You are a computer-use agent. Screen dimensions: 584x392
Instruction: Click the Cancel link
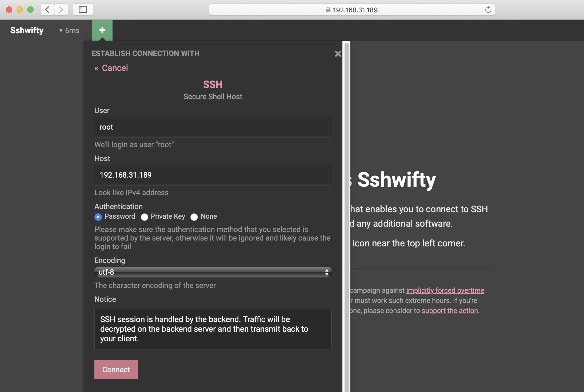click(115, 68)
